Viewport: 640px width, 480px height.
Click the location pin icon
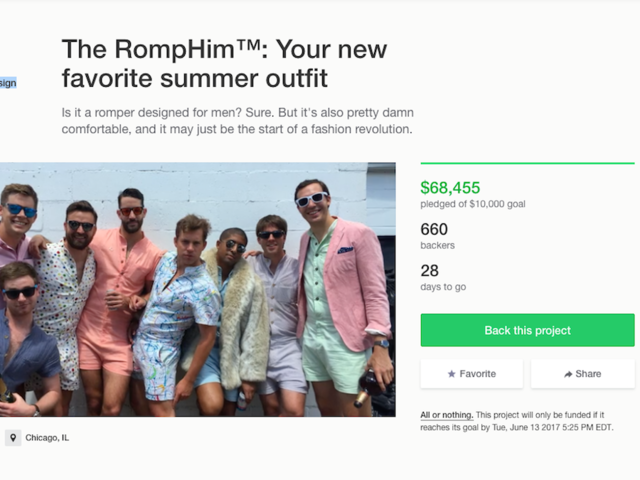click(12, 438)
